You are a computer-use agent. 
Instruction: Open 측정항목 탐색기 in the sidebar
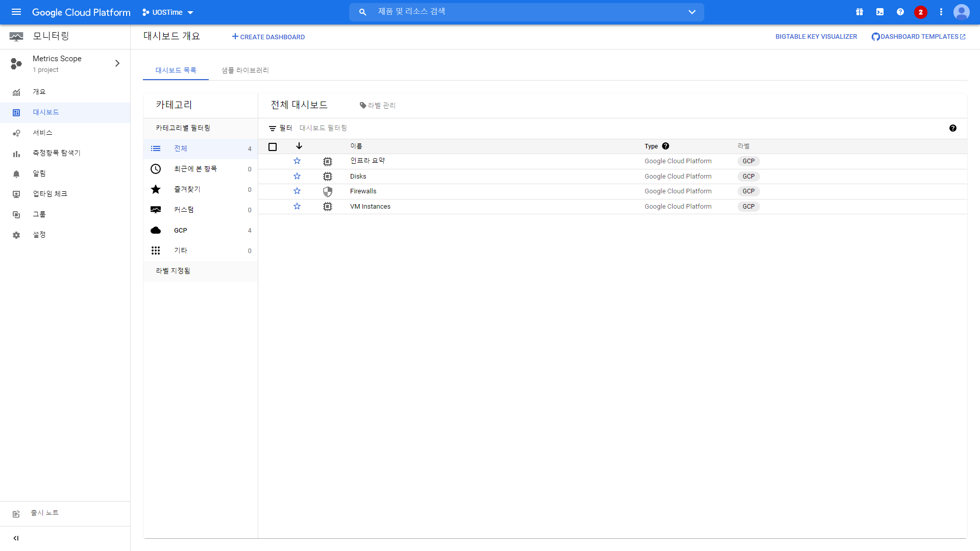click(x=65, y=153)
